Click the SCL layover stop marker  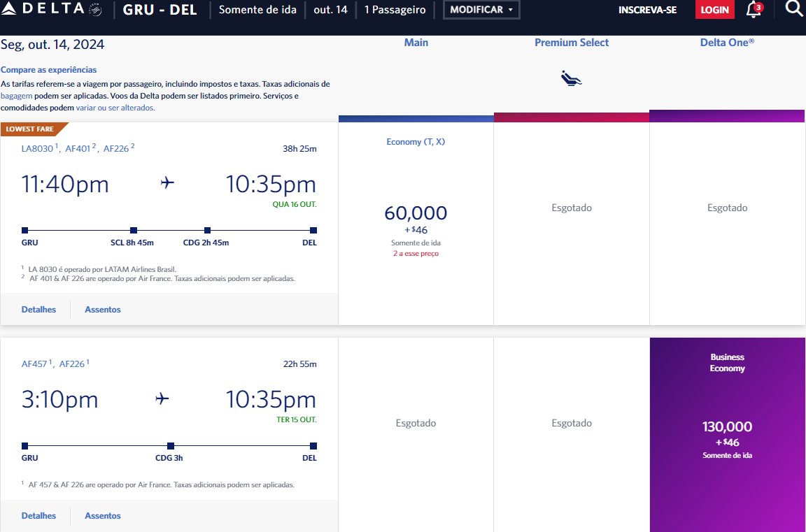[134, 231]
